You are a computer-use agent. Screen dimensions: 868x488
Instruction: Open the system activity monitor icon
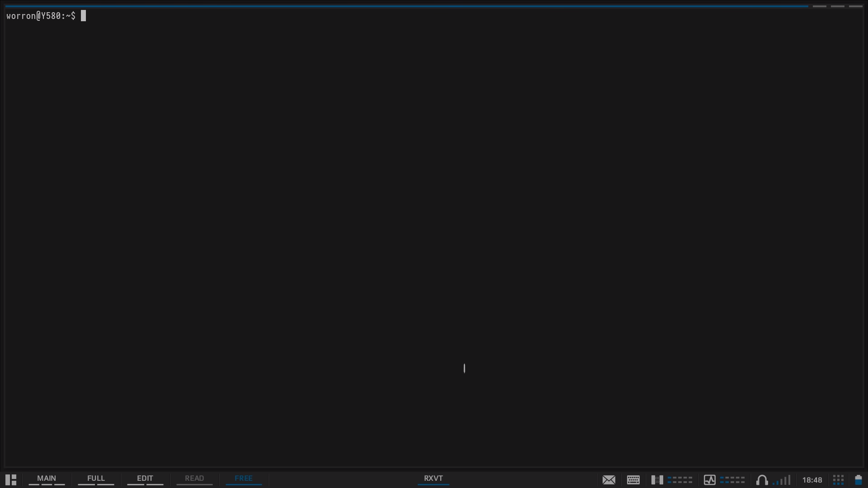711,480
